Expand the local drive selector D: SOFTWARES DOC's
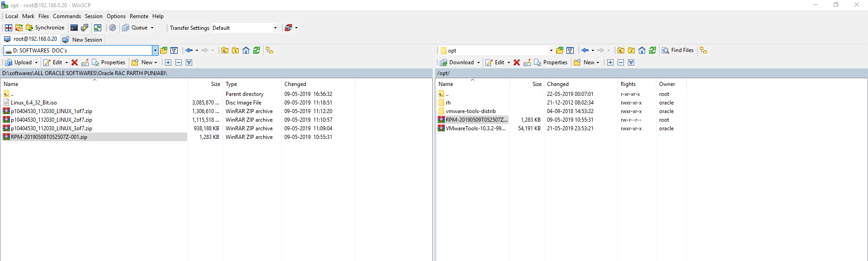The width and height of the screenshot is (868, 261). tap(155, 50)
